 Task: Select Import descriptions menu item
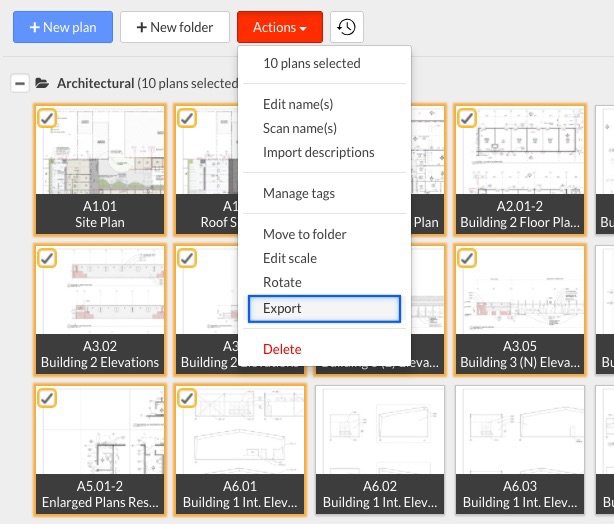pyautogui.click(x=318, y=152)
